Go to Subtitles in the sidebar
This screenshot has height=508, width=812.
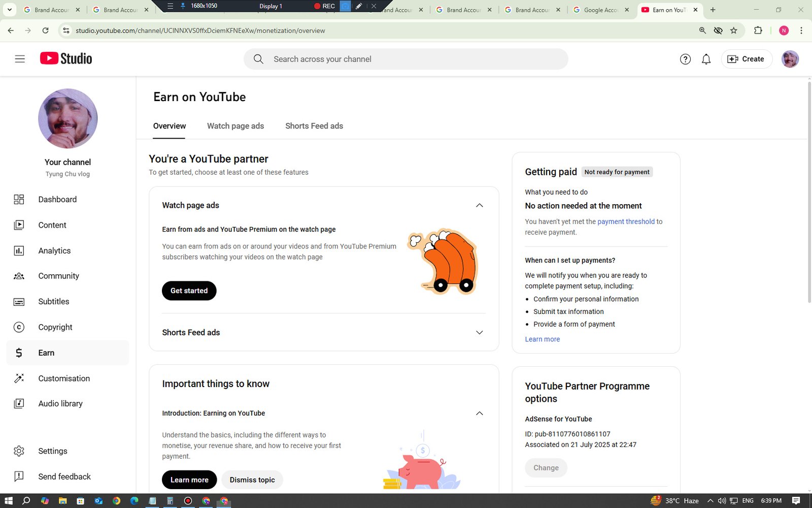click(67, 301)
